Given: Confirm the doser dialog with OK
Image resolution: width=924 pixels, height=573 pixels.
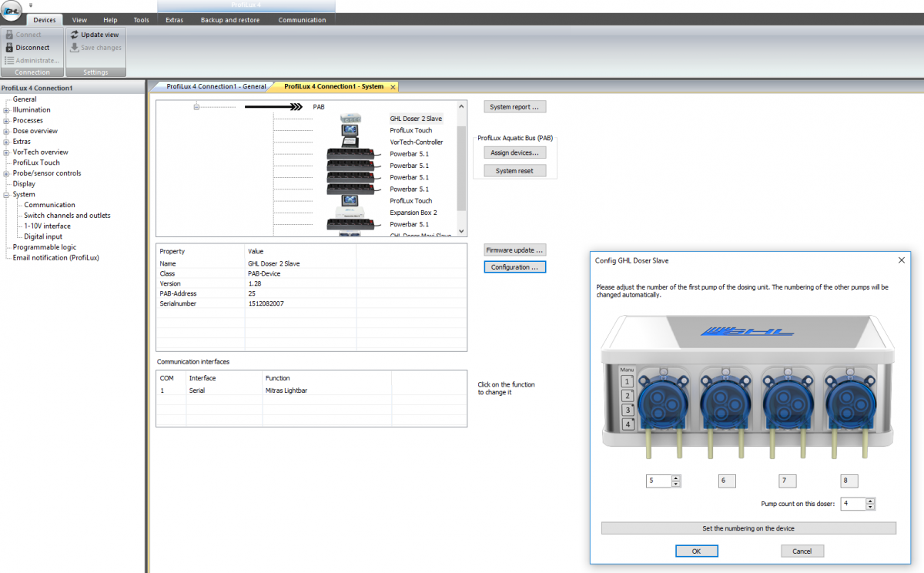Looking at the screenshot, I should click(x=696, y=551).
